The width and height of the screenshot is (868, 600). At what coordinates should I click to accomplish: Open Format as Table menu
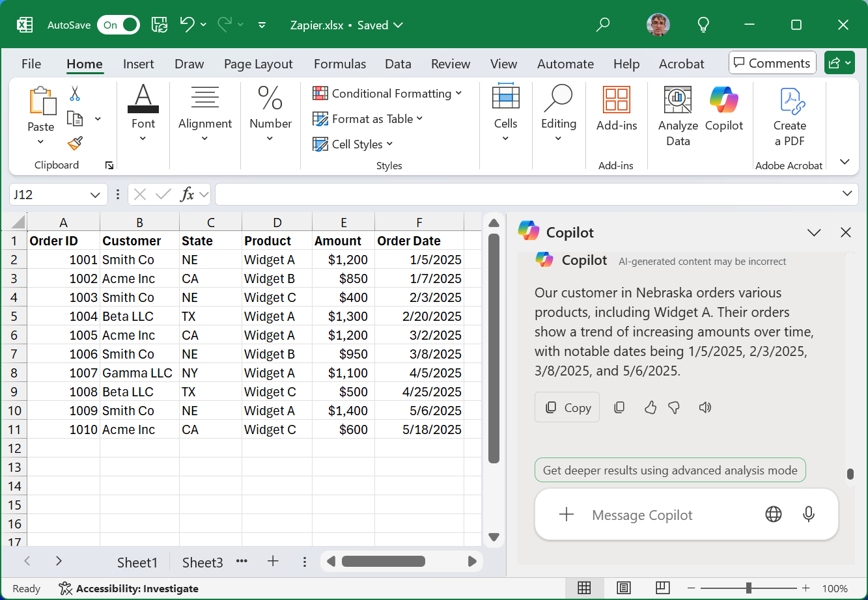368,119
